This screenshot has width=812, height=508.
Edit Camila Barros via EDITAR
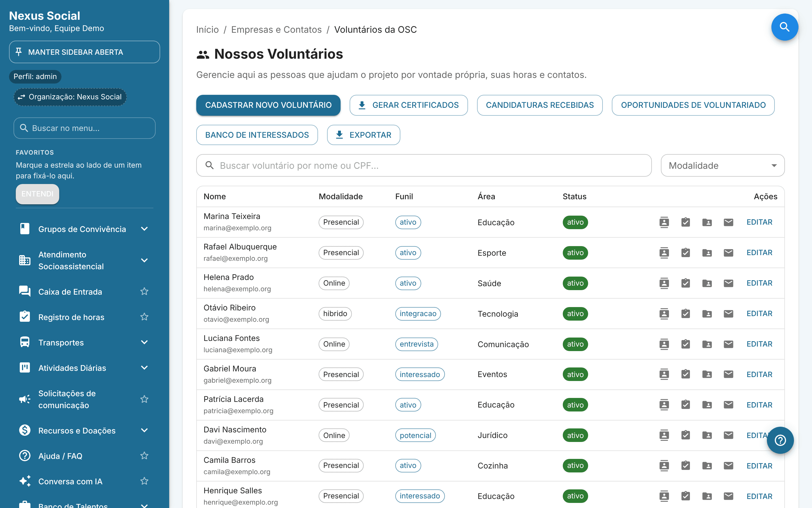[x=759, y=466]
